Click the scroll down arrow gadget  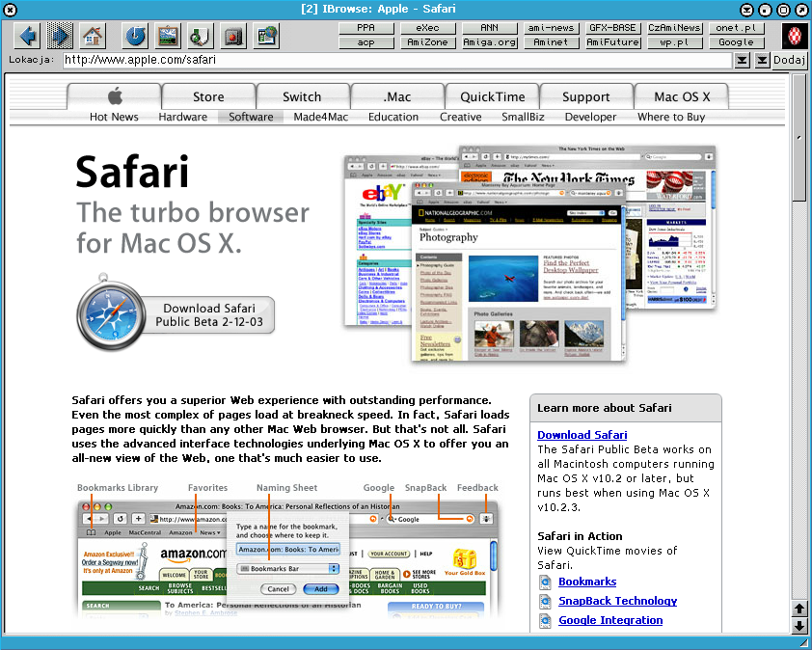click(799, 625)
